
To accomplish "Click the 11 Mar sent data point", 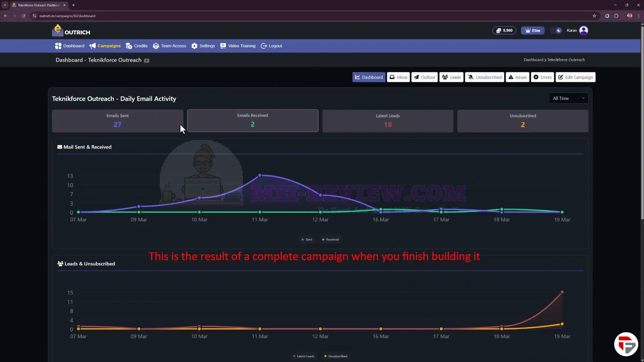I will (260, 175).
